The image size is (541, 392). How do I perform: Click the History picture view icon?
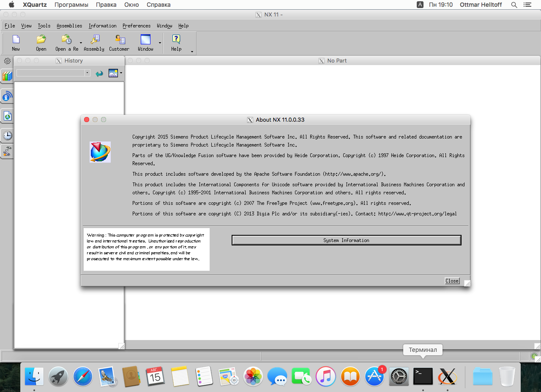click(113, 73)
